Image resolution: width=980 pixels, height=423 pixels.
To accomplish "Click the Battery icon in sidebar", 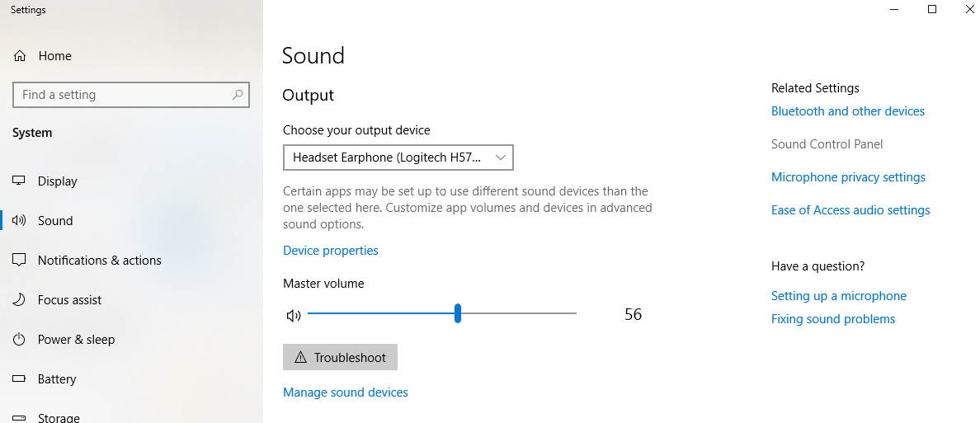I will pyautogui.click(x=20, y=379).
